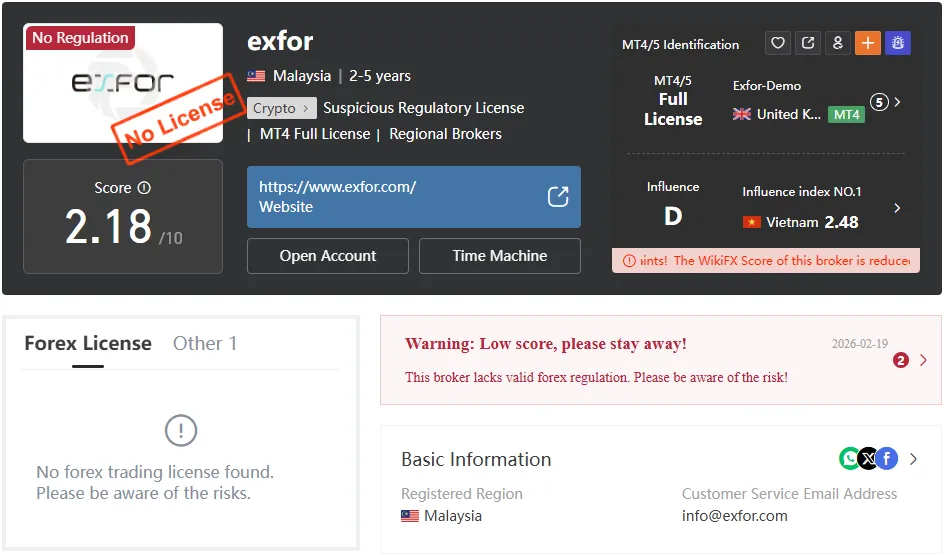Click the 'Warning: Low score' heading
The width and height of the screenshot is (944, 555).
[x=545, y=344]
